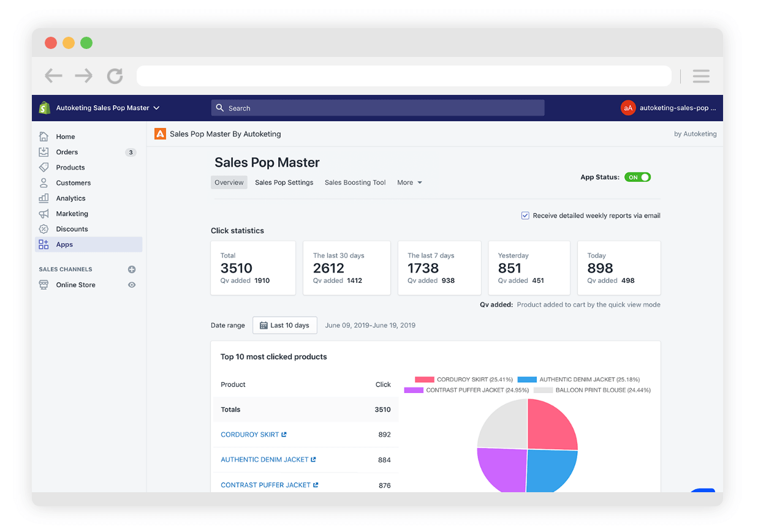This screenshot has width=758, height=532.
Task: Click the red aA account avatar
Action: pos(628,108)
